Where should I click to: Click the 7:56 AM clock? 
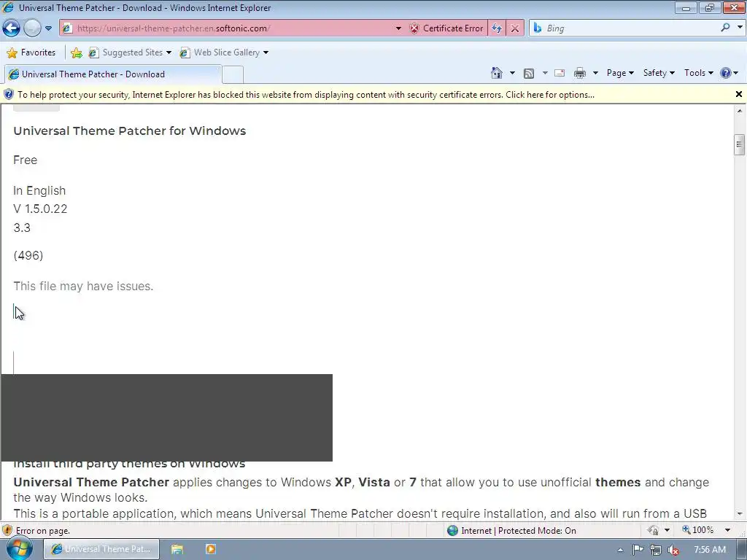[710, 550]
